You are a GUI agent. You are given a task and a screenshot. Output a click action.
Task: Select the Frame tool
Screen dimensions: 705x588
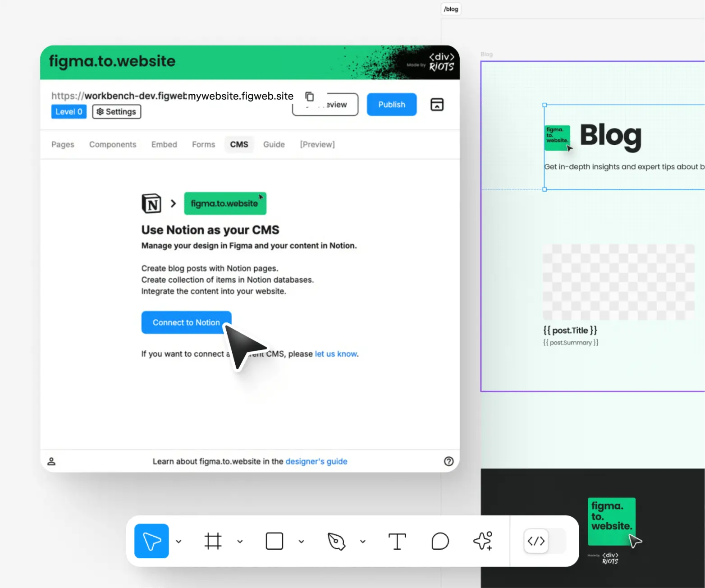pos(213,541)
